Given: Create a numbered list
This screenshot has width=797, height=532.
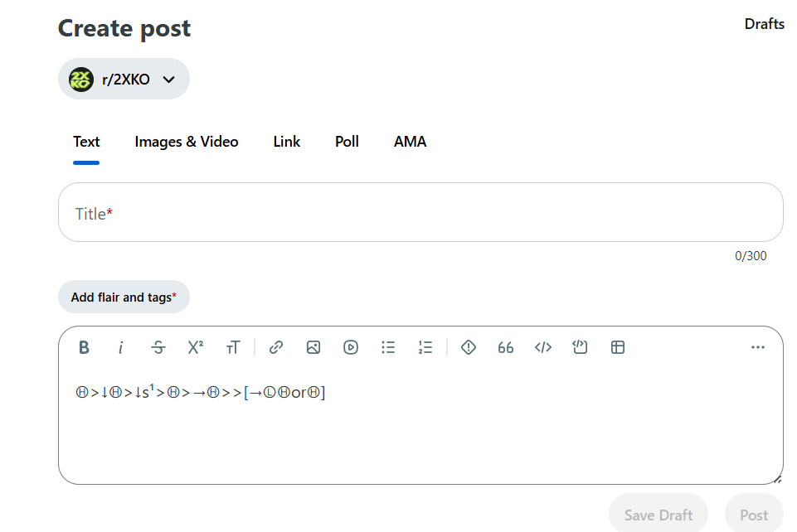Looking at the screenshot, I should 425,347.
